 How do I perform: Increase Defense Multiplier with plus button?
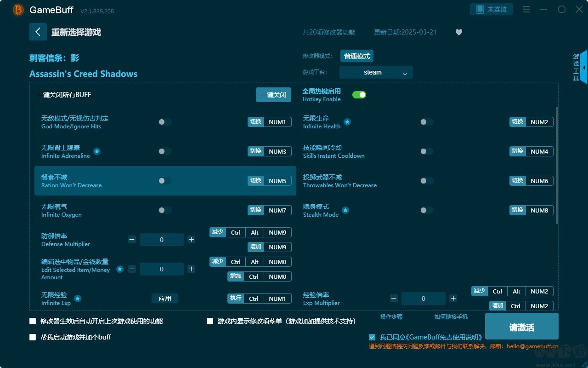(192, 240)
